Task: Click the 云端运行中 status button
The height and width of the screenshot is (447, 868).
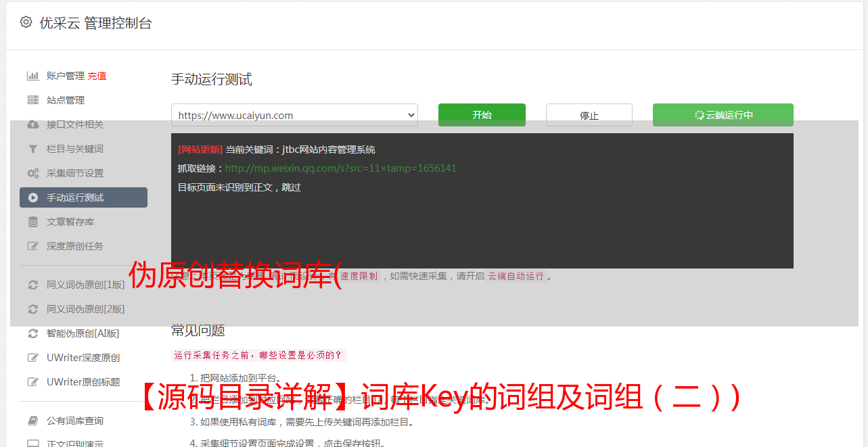Action: tap(723, 115)
